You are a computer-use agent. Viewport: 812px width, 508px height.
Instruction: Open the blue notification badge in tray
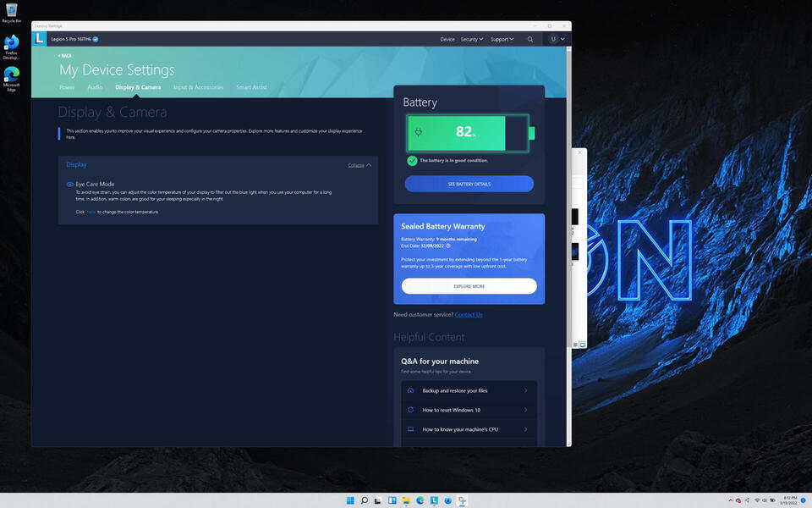point(804,500)
